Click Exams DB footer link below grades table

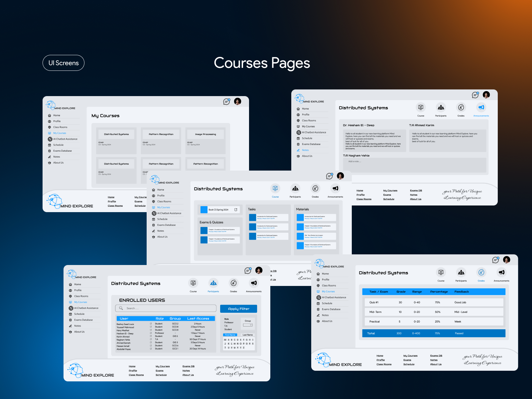[x=436, y=356]
